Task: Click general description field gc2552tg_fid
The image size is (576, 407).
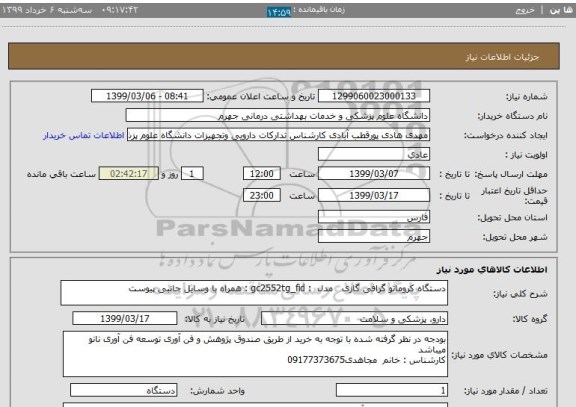Action: tap(254, 293)
